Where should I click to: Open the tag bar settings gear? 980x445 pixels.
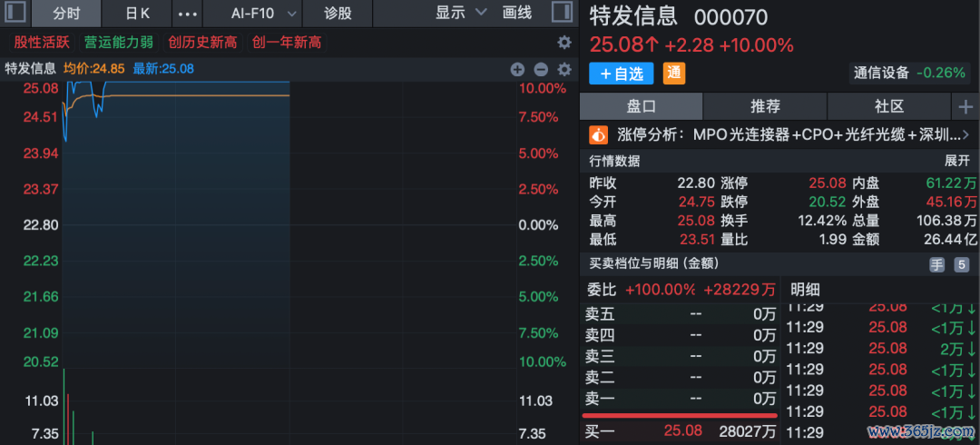click(x=564, y=43)
